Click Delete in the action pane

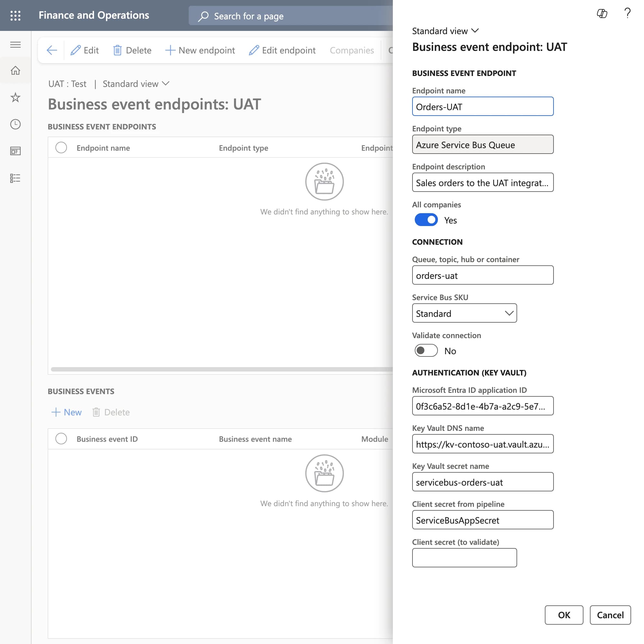(x=132, y=50)
